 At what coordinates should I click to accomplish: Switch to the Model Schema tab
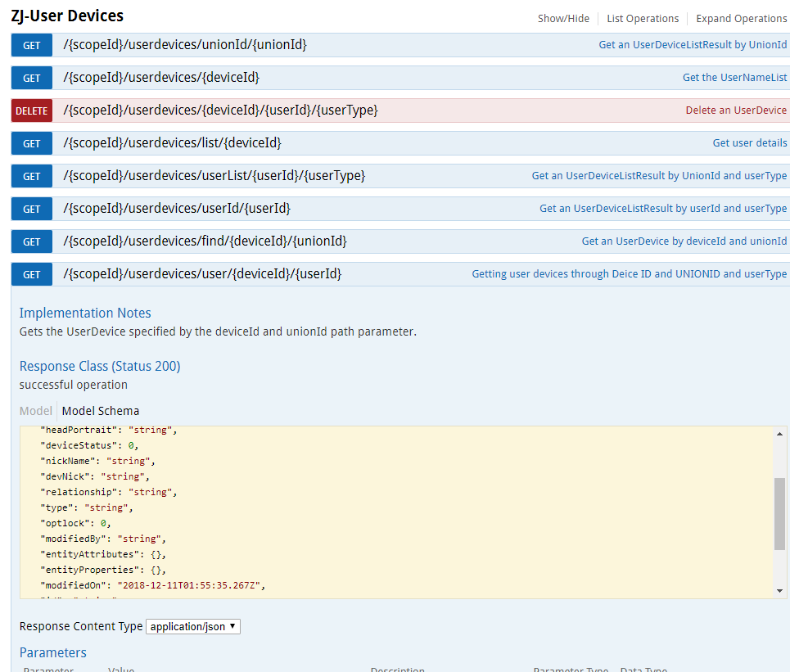point(100,411)
